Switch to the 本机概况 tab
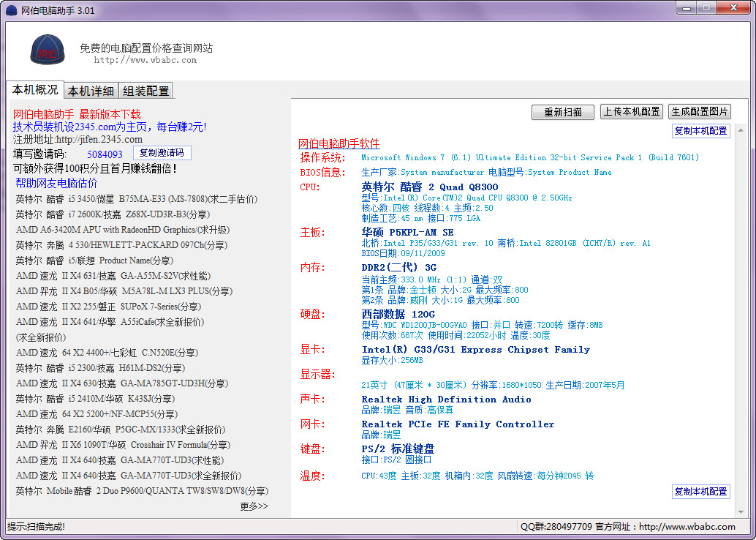756x540 pixels. tap(35, 90)
